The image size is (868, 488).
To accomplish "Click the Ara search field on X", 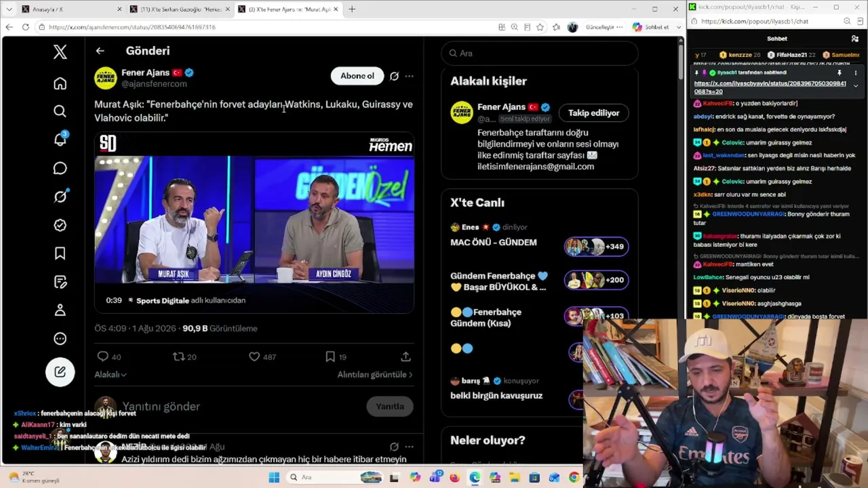I will point(540,53).
